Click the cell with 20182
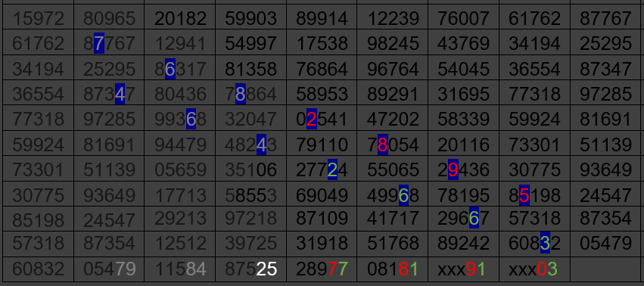Image resolution: width=644 pixels, height=286 pixels. tap(180, 17)
